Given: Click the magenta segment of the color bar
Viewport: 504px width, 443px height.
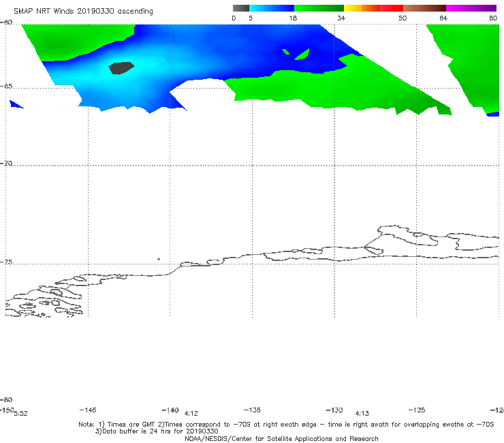Looking at the screenshot, I should click(x=471, y=8).
